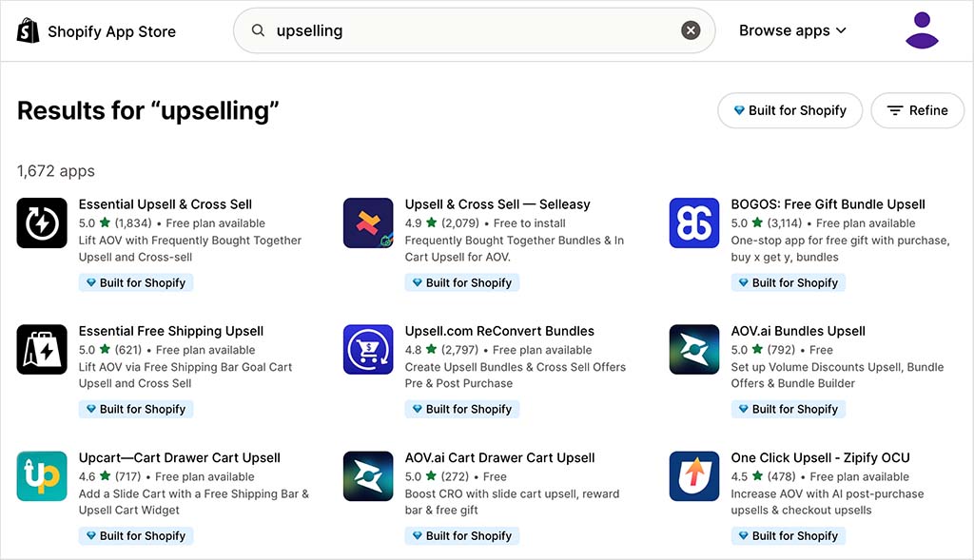Enable the Built for Shopify badge on Selleasy
The width and height of the screenshot is (974, 560).
pos(462,282)
